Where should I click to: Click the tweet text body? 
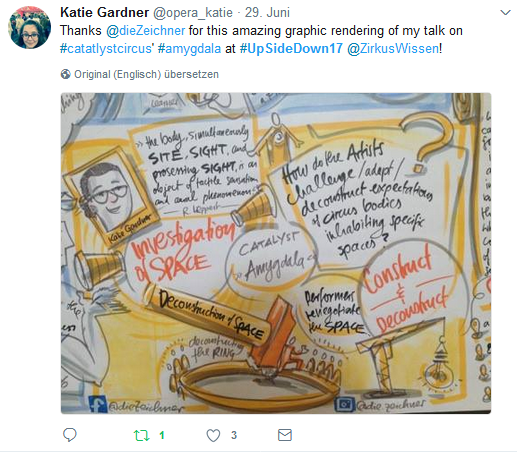click(261, 40)
